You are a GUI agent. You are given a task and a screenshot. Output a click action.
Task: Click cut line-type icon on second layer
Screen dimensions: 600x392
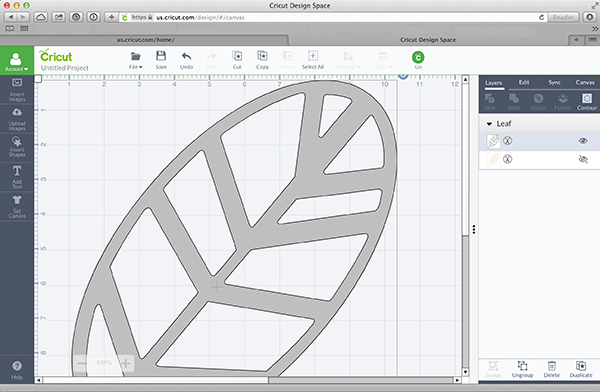(x=507, y=159)
